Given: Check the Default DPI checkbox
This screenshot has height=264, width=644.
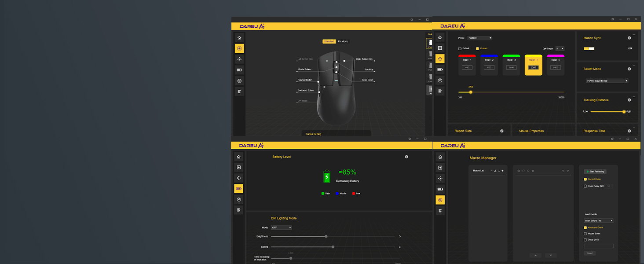Looking at the screenshot, I should coord(460,48).
